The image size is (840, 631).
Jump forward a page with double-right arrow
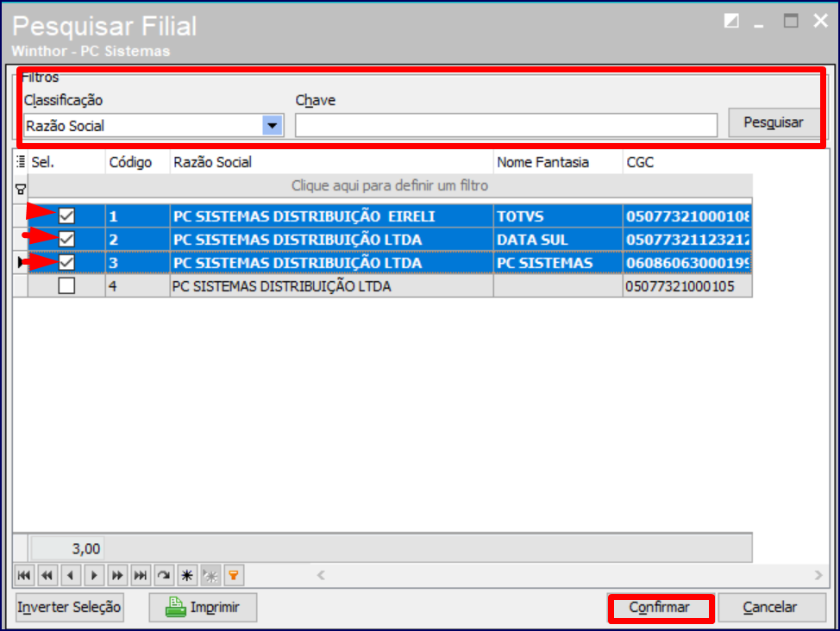[x=116, y=576]
